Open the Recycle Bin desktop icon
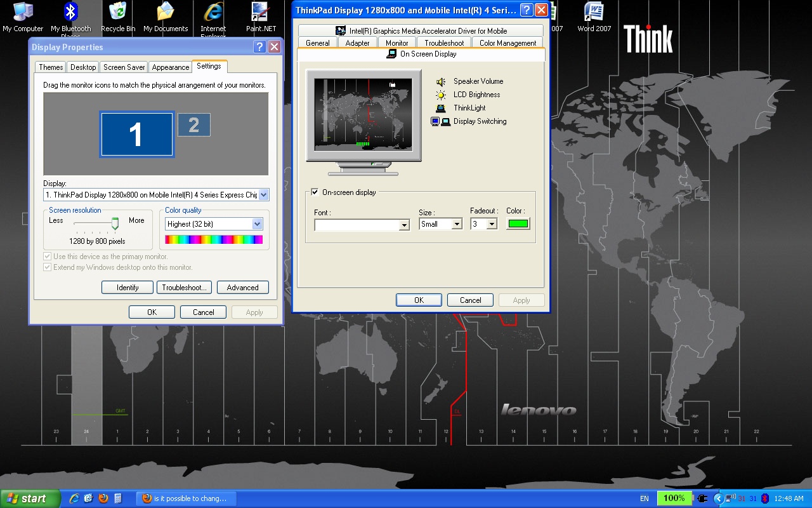This screenshot has height=508, width=812. coord(118,17)
